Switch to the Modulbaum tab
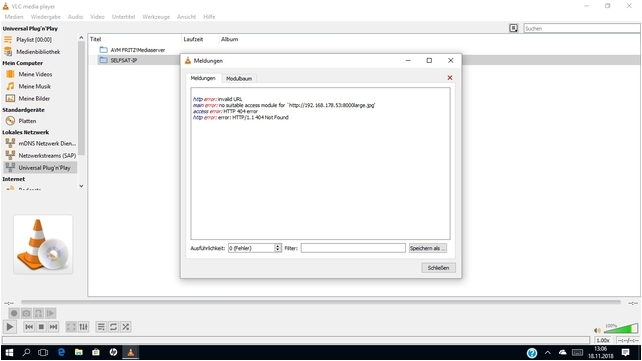The width and height of the screenshot is (642, 361). tap(239, 79)
